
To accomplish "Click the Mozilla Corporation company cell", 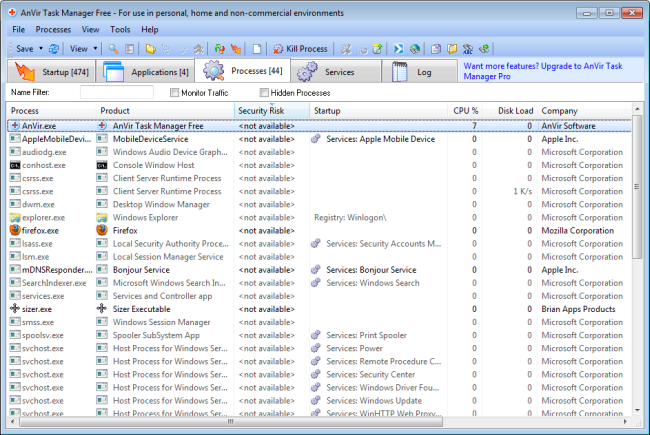I will point(577,230).
